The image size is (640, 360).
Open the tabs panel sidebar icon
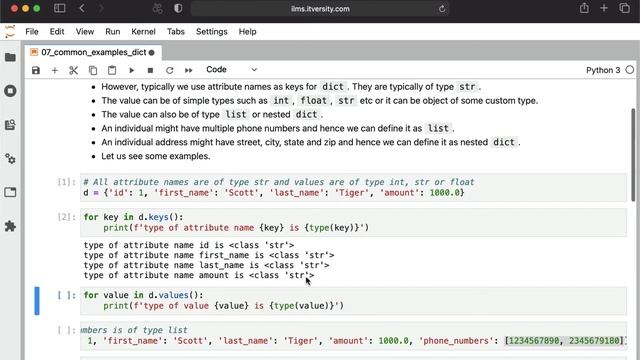[10, 192]
